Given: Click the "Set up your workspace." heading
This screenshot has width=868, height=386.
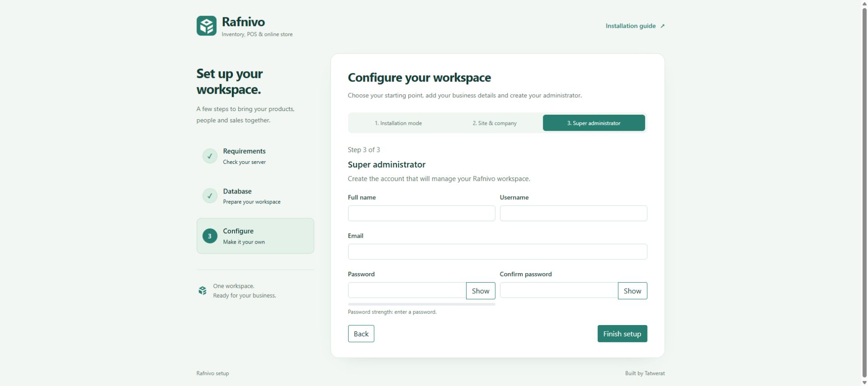Looking at the screenshot, I should 229,81.
